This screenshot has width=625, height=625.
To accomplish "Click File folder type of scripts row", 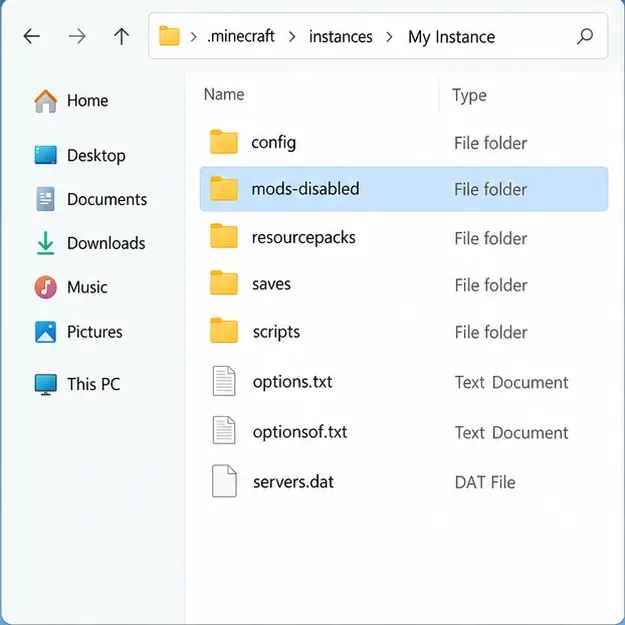I will click(x=491, y=332).
